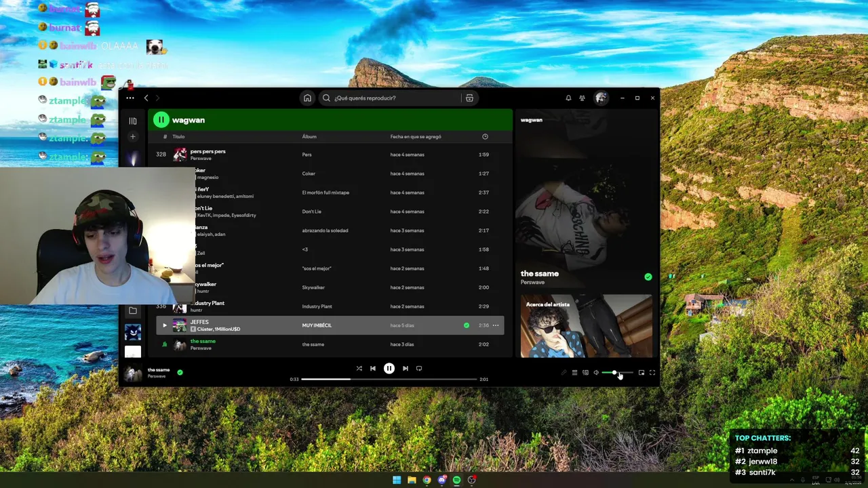
Task: Select the El morfón full mixtape album
Action: coord(325,192)
